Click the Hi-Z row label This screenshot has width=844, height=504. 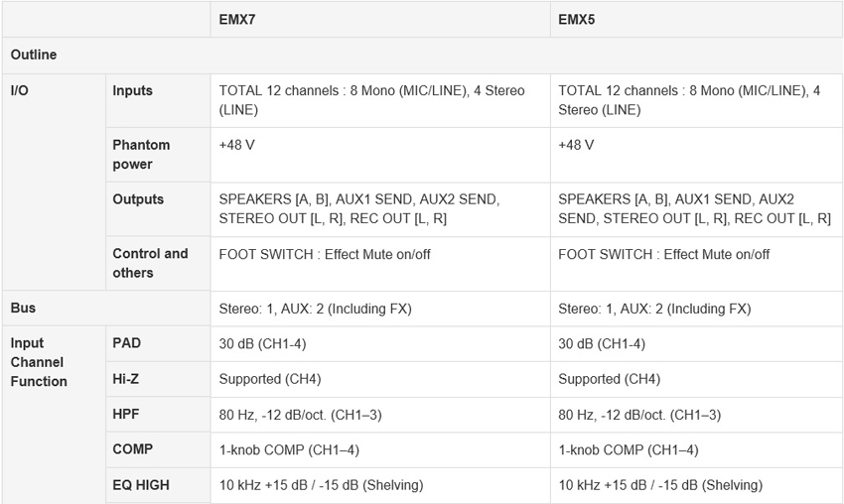pyautogui.click(x=125, y=379)
